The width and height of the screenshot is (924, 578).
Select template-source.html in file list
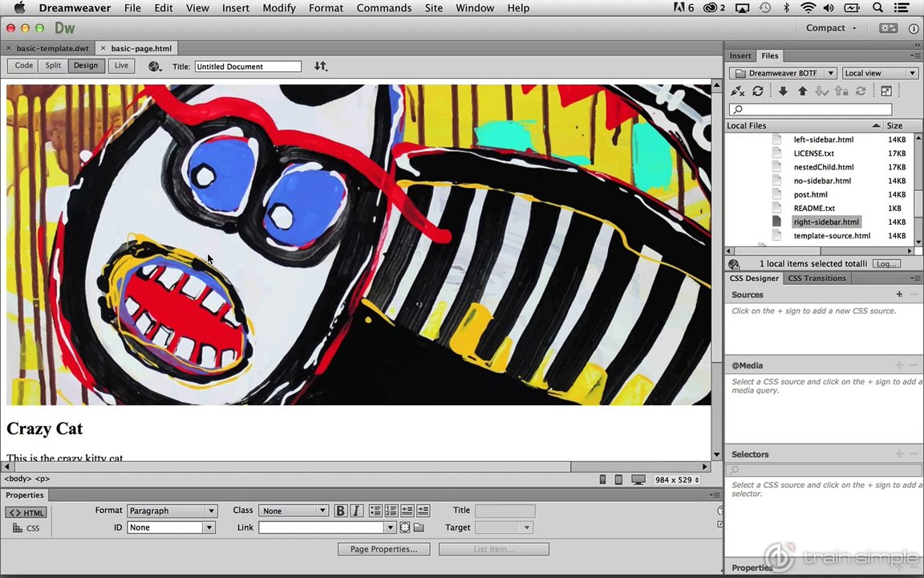point(832,235)
